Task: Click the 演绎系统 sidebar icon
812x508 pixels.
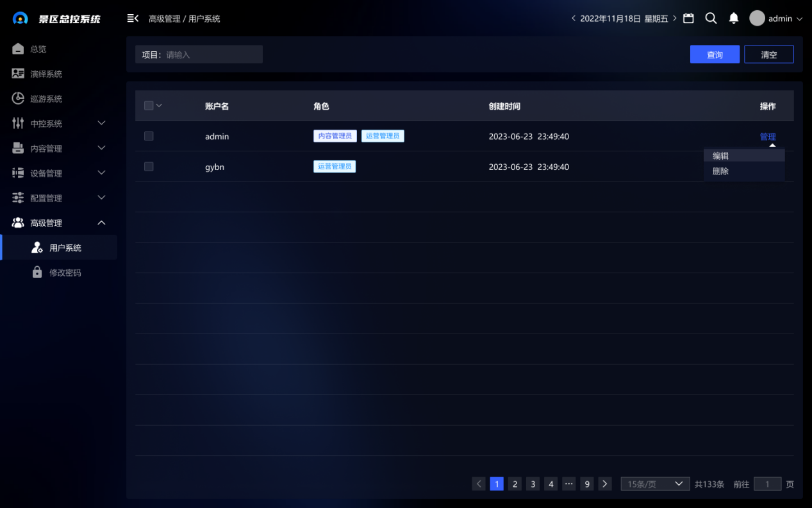Action: point(18,74)
